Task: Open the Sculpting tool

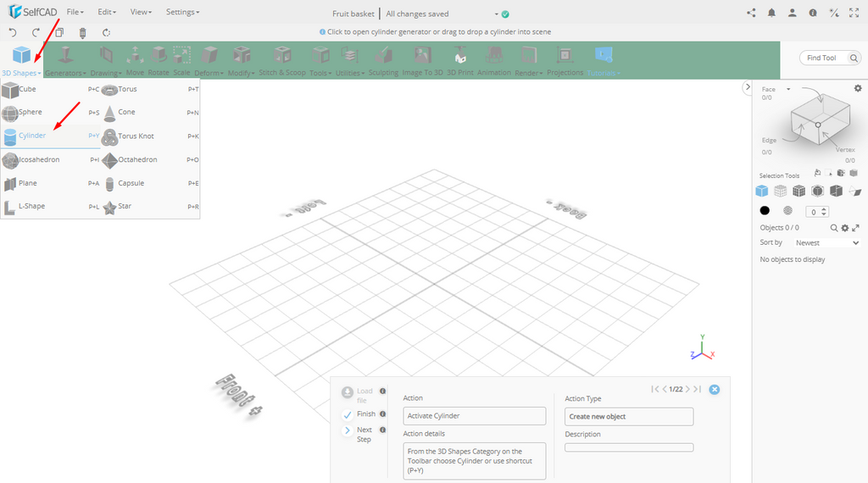Action: (x=383, y=59)
